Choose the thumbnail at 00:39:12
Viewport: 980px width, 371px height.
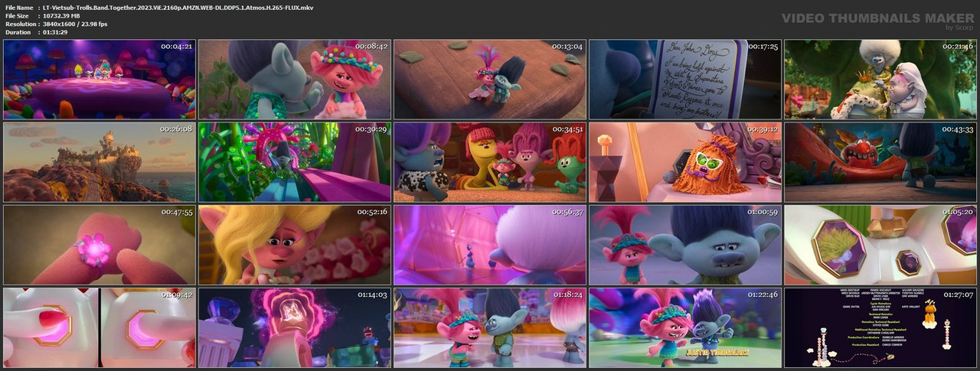coord(685,162)
